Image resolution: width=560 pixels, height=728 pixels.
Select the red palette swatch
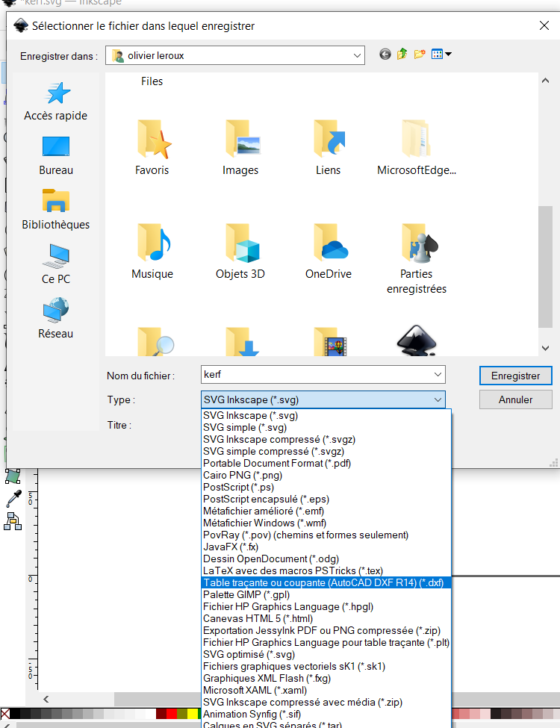pyautogui.click(x=172, y=714)
